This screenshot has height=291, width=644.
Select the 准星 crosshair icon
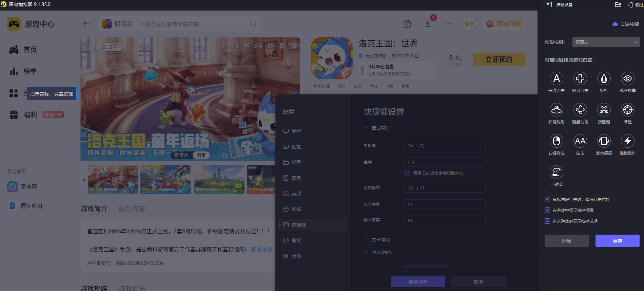click(x=627, y=110)
